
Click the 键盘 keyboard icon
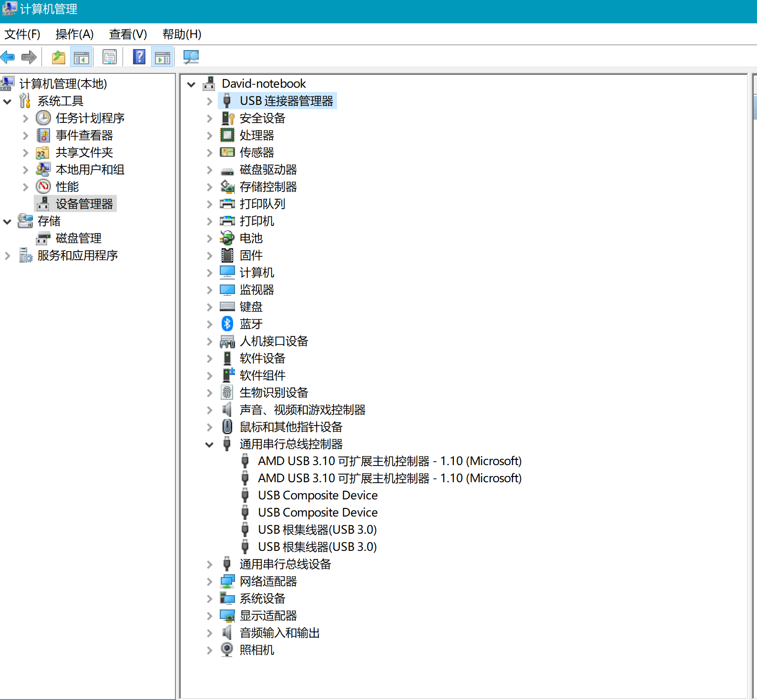point(227,307)
